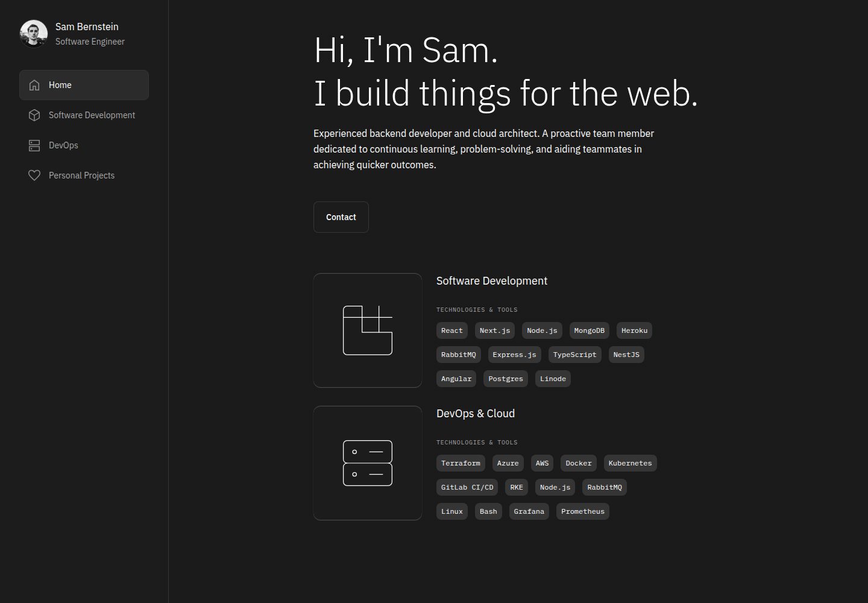Viewport: 868px width, 603px height.
Task: Click the DevOps server icon in sidebar
Action: [34, 145]
